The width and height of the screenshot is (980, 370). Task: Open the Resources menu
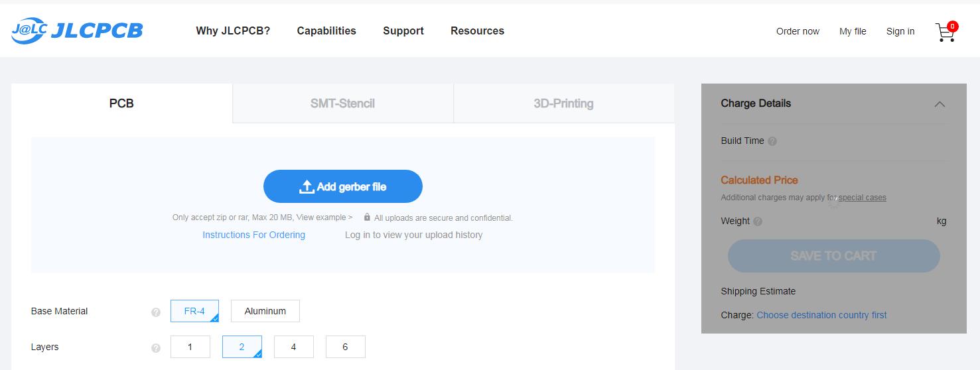(x=477, y=31)
